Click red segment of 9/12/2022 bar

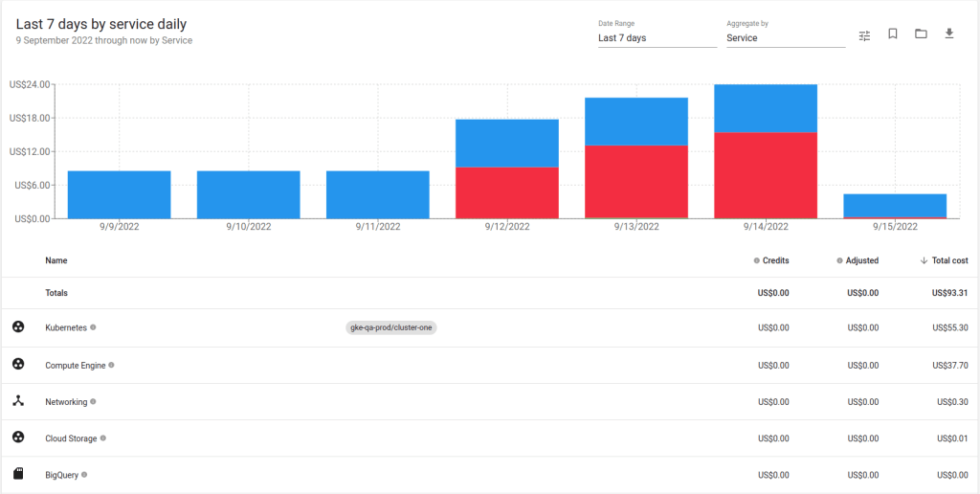[x=507, y=192]
